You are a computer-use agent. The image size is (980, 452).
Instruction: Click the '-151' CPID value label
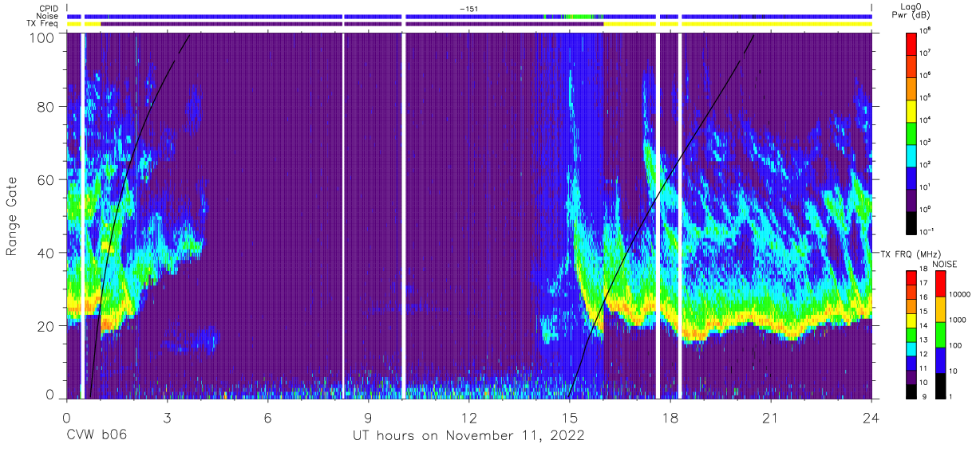click(468, 8)
